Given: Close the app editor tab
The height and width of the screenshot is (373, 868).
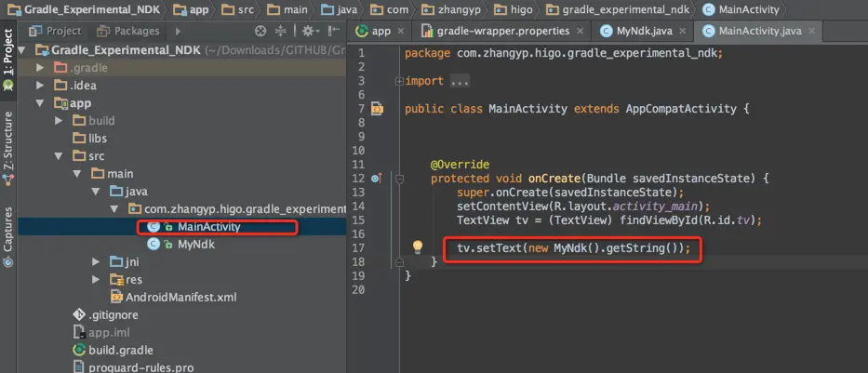Looking at the screenshot, I should (x=401, y=32).
